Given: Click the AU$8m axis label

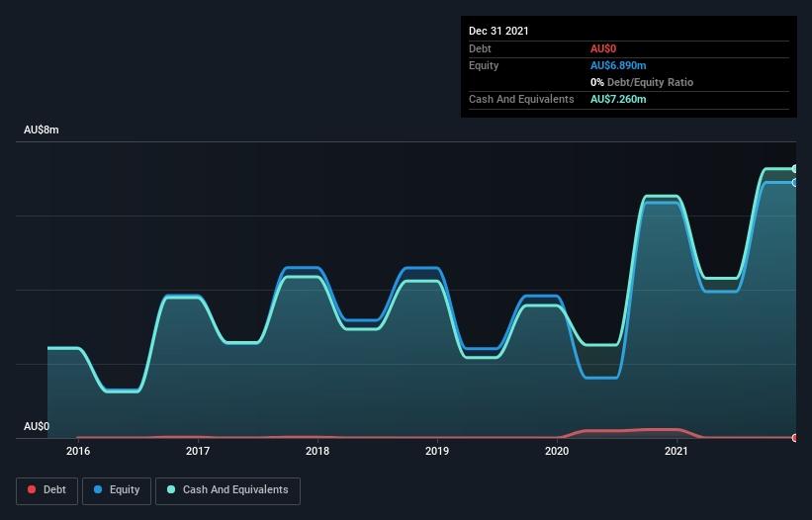Looking at the screenshot, I should pos(41,130).
